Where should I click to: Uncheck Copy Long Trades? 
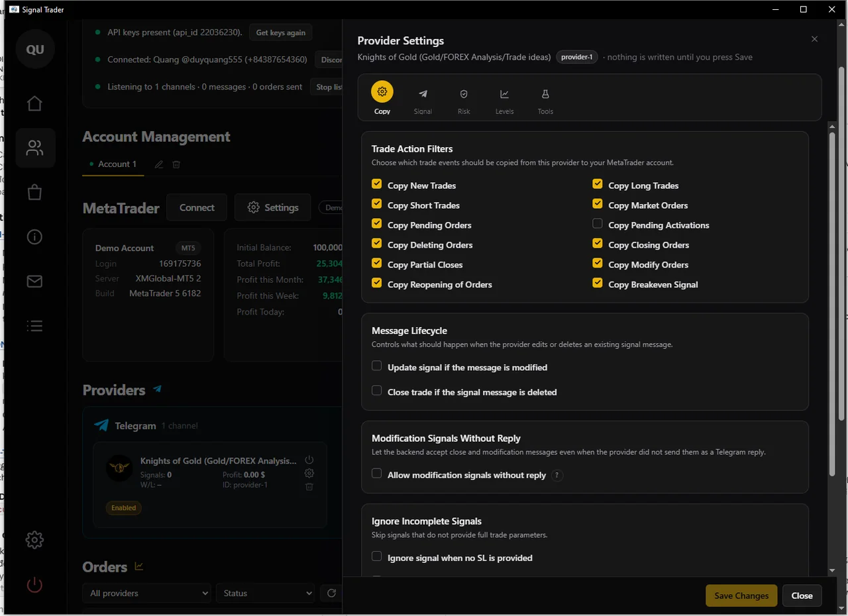(x=598, y=184)
